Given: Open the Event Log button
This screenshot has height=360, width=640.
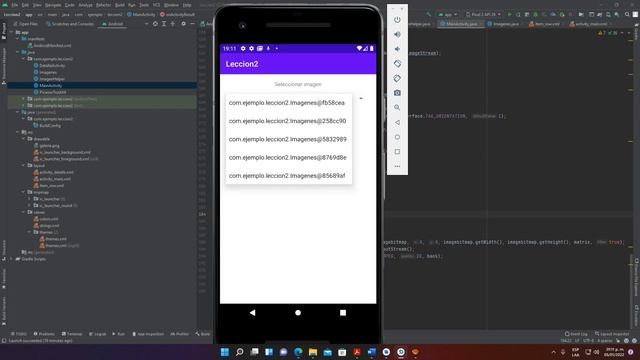Looking at the screenshot, I should pos(576,334).
